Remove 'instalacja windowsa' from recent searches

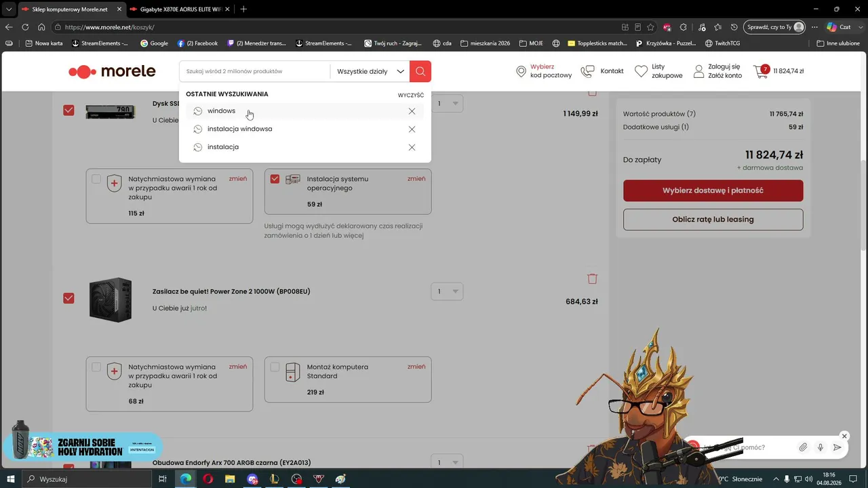click(x=412, y=129)
